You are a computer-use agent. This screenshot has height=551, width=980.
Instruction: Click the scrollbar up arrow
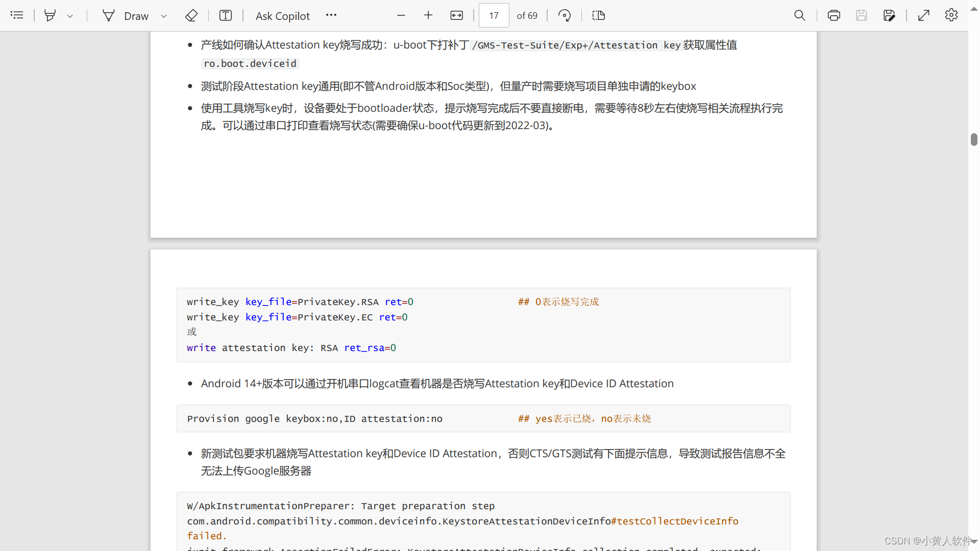(x=974, y=9)
